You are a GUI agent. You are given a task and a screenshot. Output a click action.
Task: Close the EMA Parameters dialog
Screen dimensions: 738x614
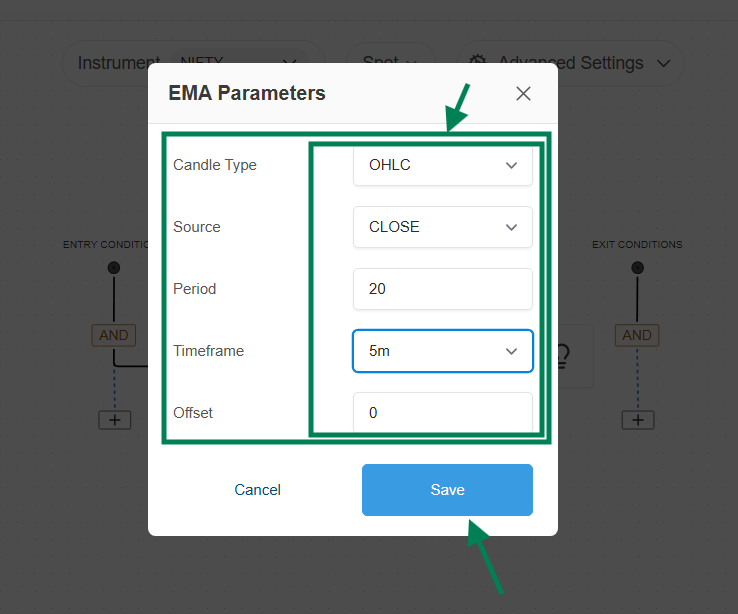tap(523, 94)
